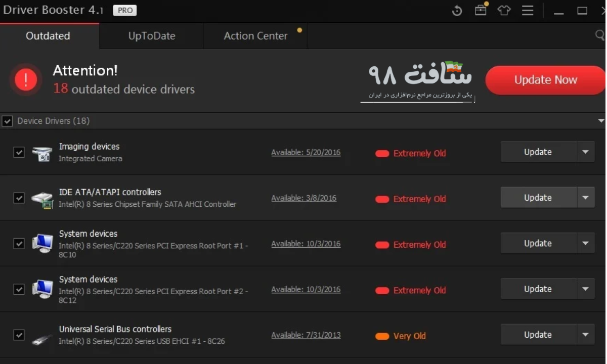
Task: Open Update dropdown arrow for Imaging devices
Action: tap(586, 152)
